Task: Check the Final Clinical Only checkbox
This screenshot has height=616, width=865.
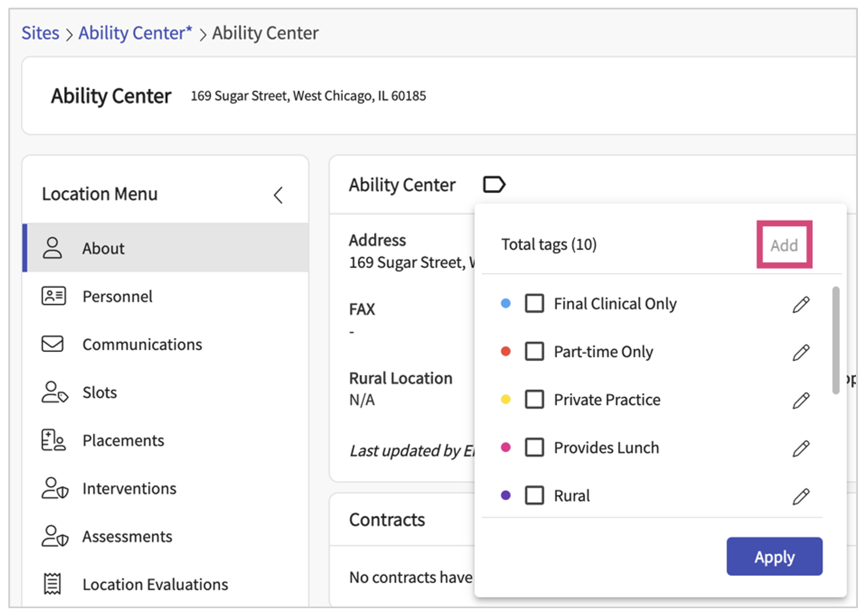Action: (x=534, y=304)
